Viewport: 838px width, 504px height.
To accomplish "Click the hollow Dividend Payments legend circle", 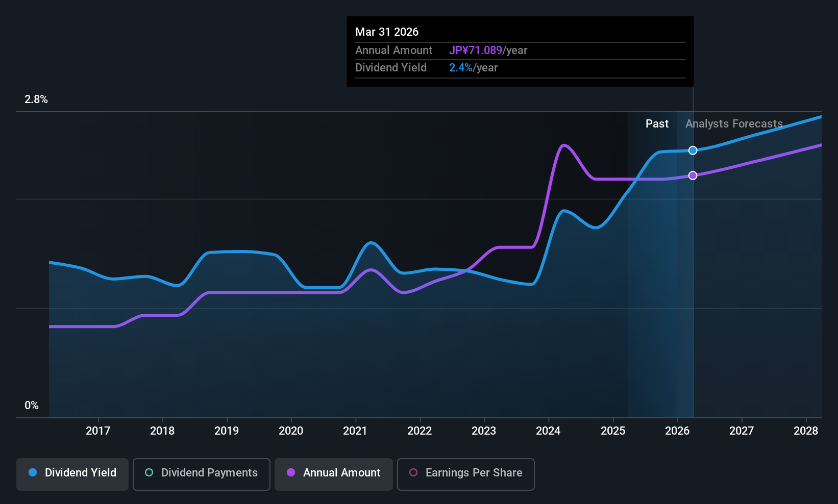I will coord(149,472).
